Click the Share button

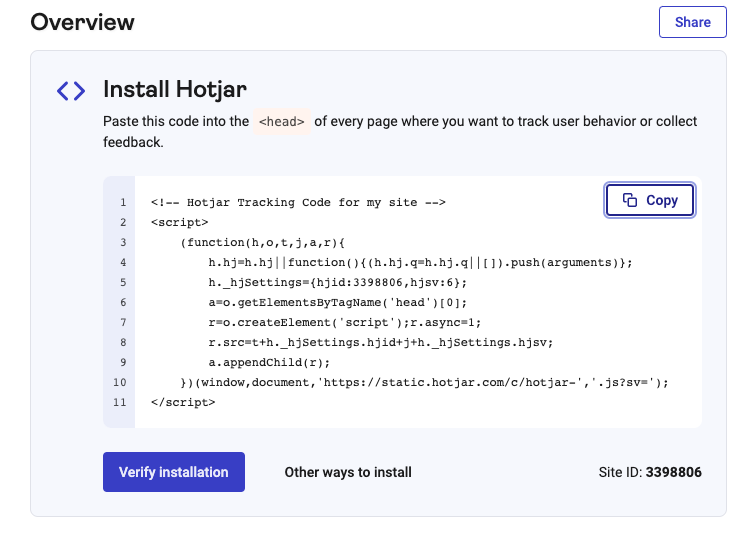pos(692,22)
